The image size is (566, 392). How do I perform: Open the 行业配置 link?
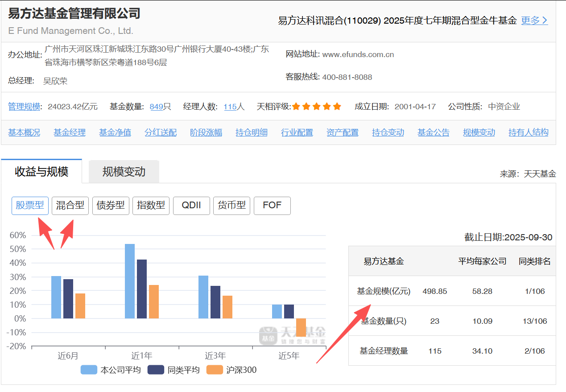tap(297, 132)
